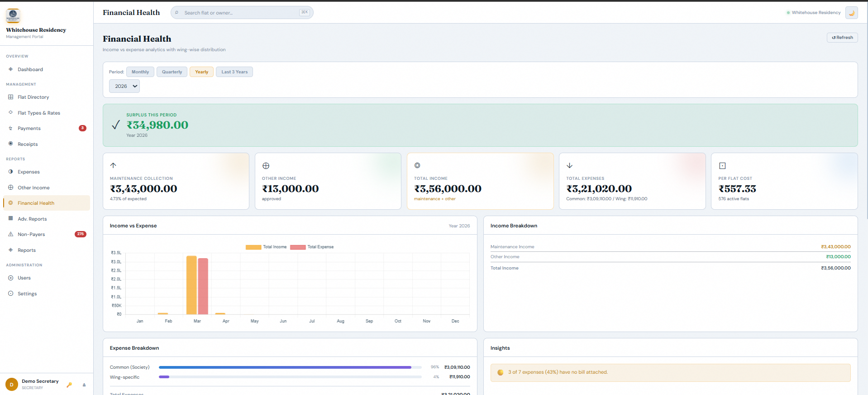The width and height of the screenshot is (868, 395).
Task: Click the Dashboard icon in the sidebar
Action: click(x=11, y=69)
